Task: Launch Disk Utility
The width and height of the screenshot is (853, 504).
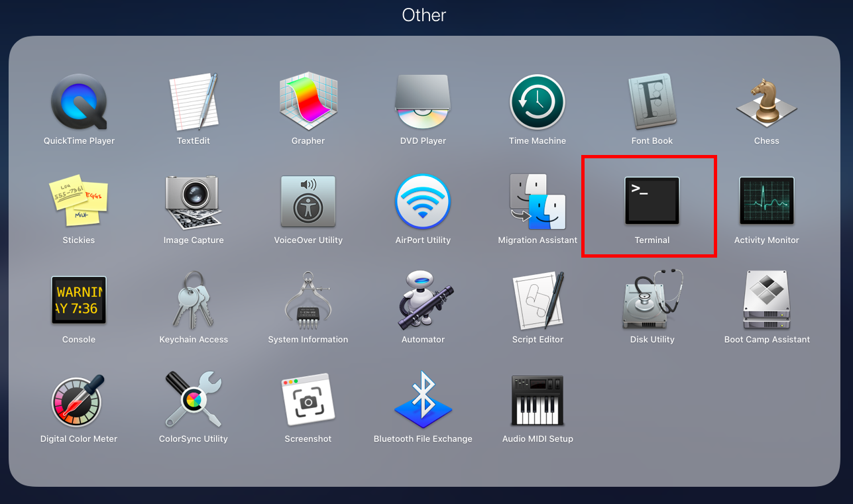Action: click(x=652, y=300)
